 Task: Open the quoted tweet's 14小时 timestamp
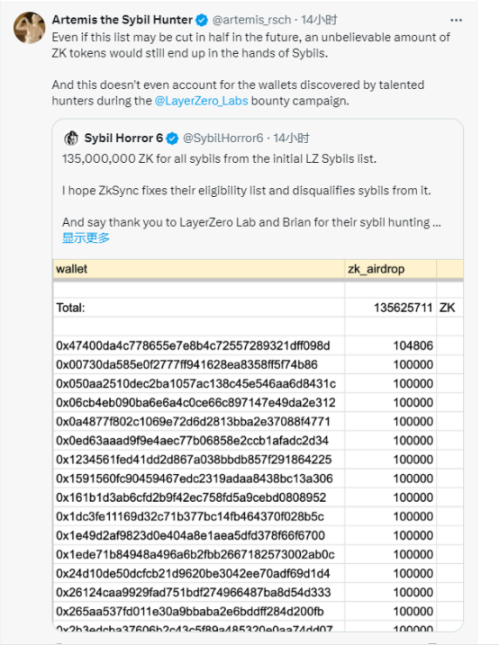[x=291, y=138]
